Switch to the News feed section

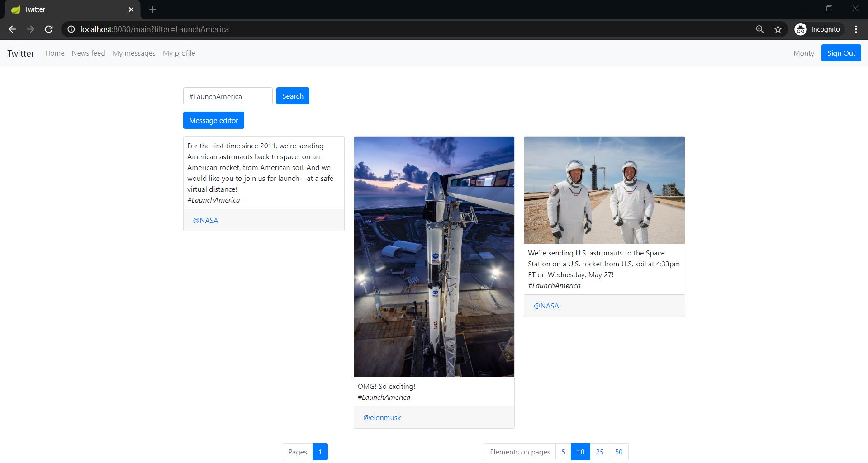[x=88, y=53]
